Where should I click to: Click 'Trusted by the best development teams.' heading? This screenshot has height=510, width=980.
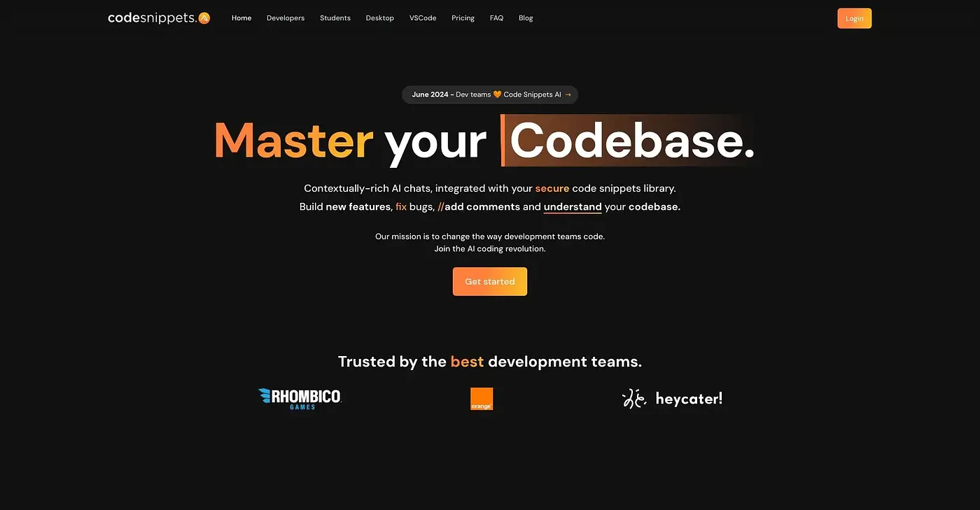click(490, 362)
